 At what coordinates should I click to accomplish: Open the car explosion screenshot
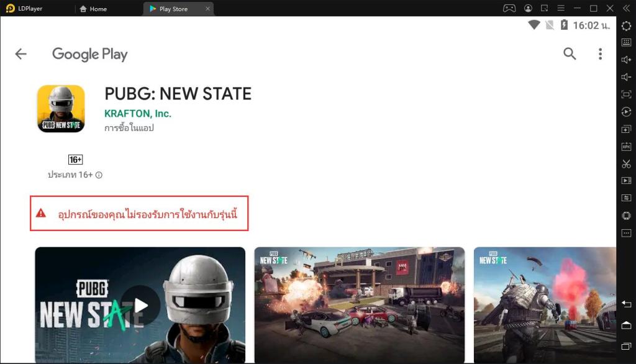[360, 305]
